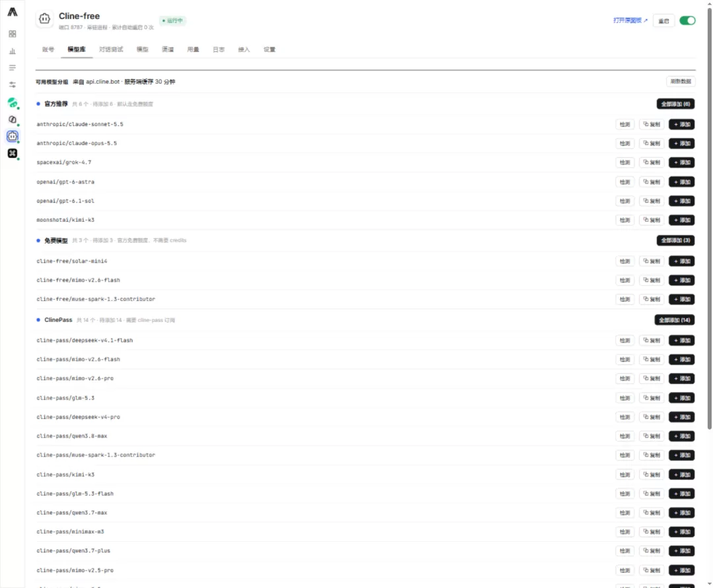This screenshot has width=713, height=588.
Task: Add all 14 ClinePass models
Action: (674, 320)
